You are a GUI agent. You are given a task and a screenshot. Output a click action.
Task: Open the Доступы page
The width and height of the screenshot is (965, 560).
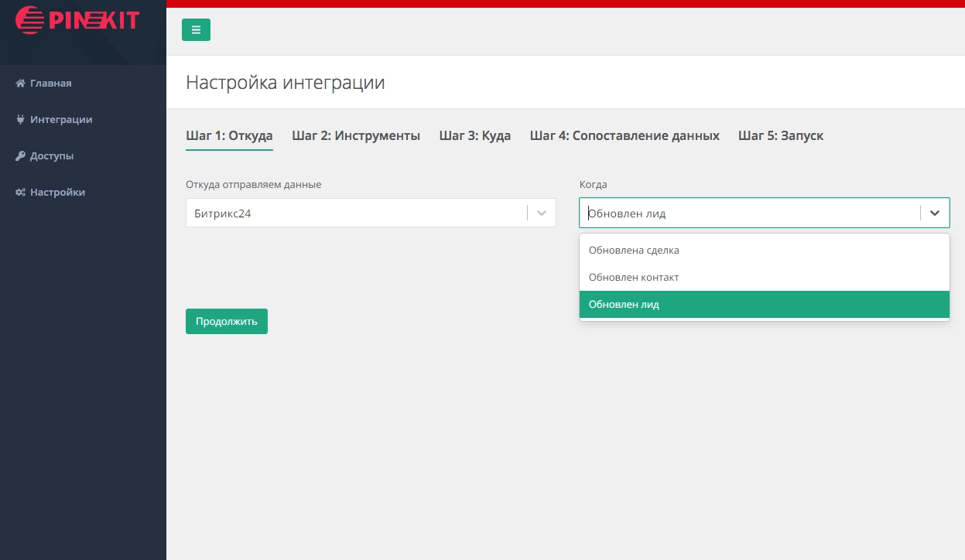pyautogui.click(x=52, y=156)
